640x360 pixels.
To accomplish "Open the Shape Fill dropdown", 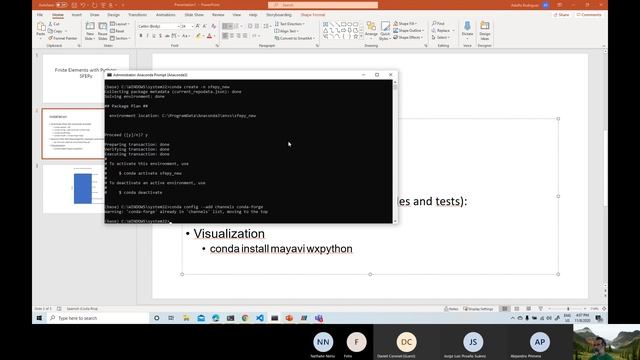I will click(405, 24).
